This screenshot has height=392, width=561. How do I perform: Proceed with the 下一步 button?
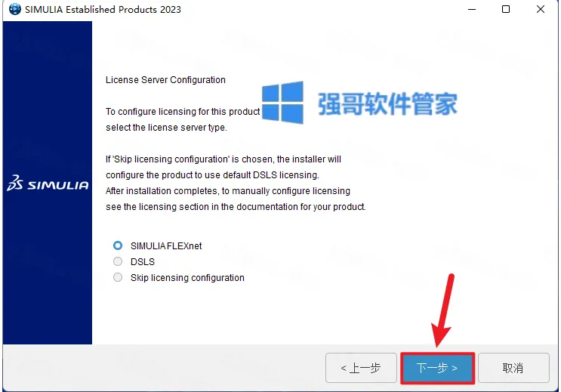pyautogui.click(x=438, y=368)
